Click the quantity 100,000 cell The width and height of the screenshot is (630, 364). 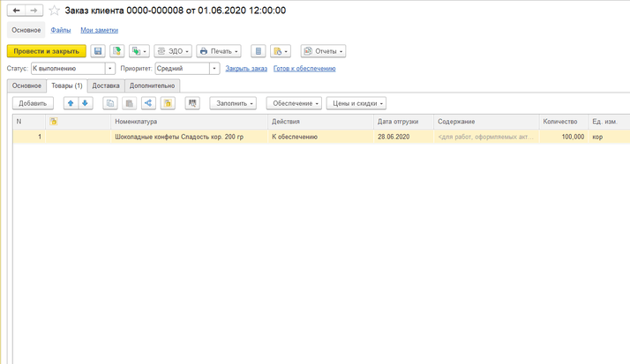(564, 137)
